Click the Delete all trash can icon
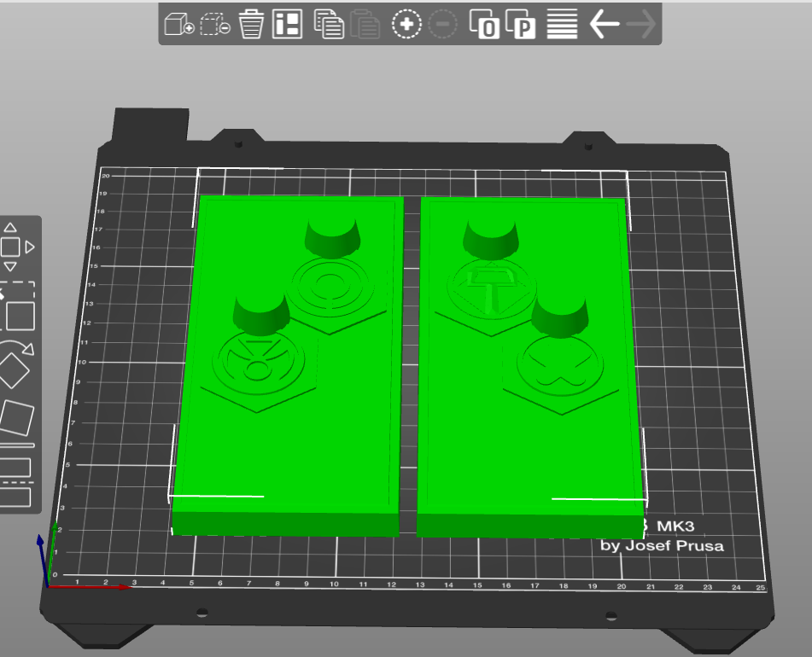The width and height of the screenshot is (812, 657). point(251,24)
